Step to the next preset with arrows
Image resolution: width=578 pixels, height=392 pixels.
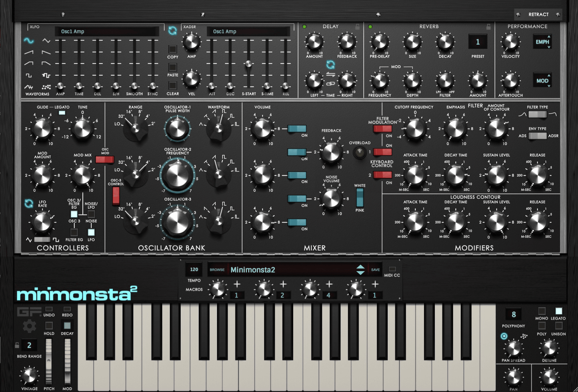point(360,270)
